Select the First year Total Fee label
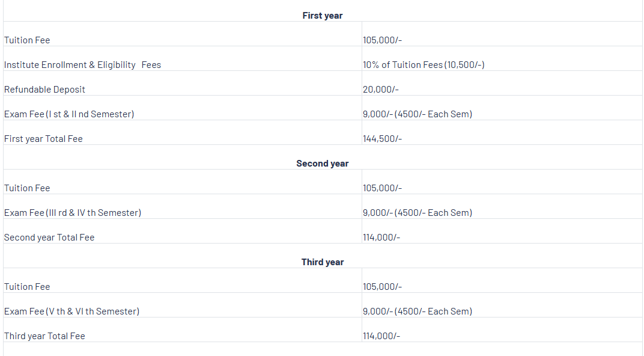This screenshot has height=356, width=644. (x=43, y=139)
